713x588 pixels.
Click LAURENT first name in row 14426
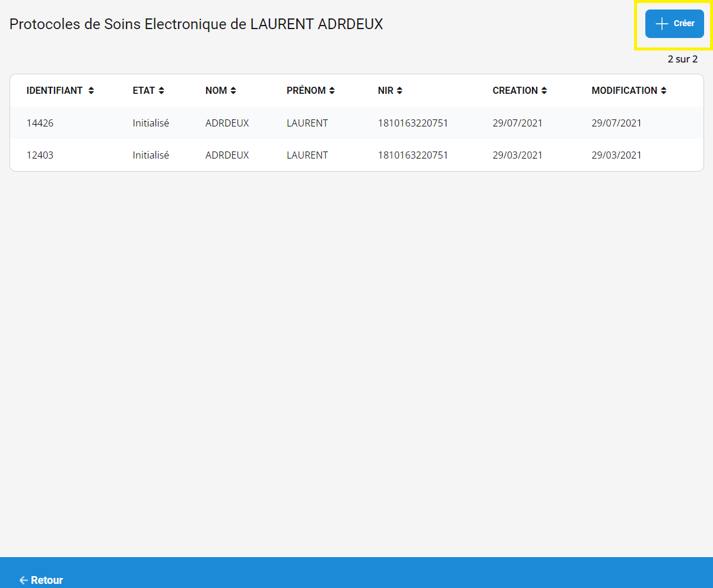tap(308, 124)
